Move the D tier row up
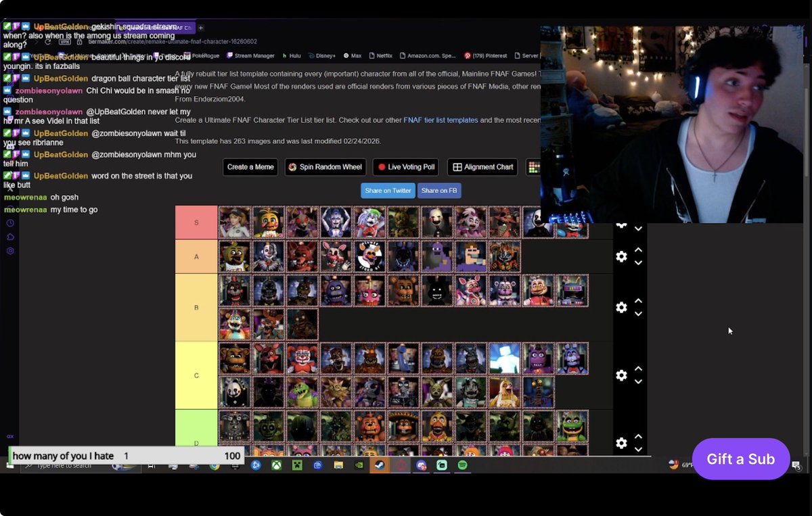This screenshot has height=516, width=812. click(x=638, y=436)
